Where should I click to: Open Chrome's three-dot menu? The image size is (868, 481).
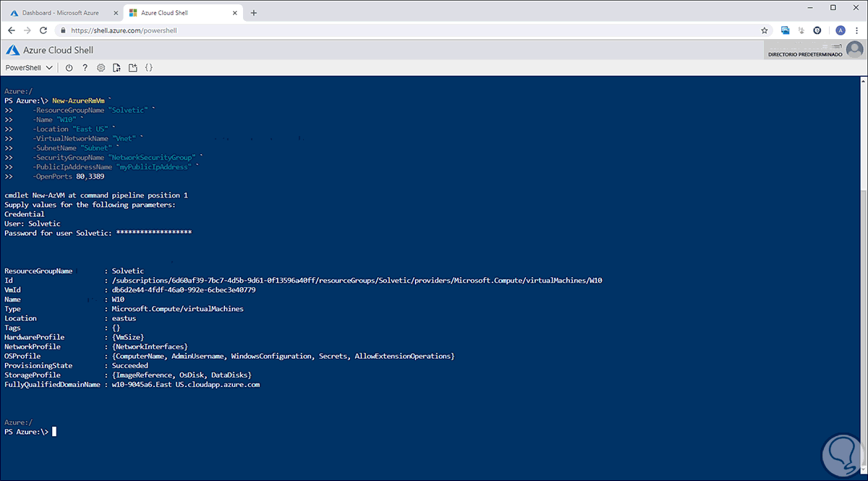click(856, 30)
